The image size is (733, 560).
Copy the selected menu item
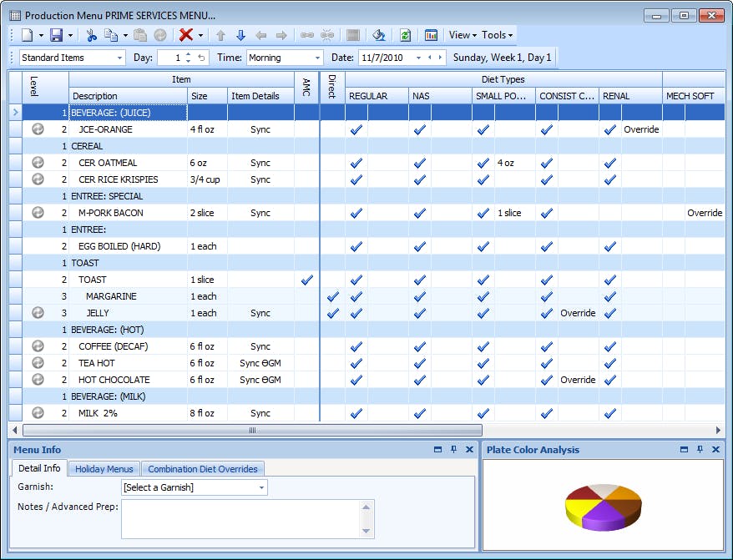111,35
